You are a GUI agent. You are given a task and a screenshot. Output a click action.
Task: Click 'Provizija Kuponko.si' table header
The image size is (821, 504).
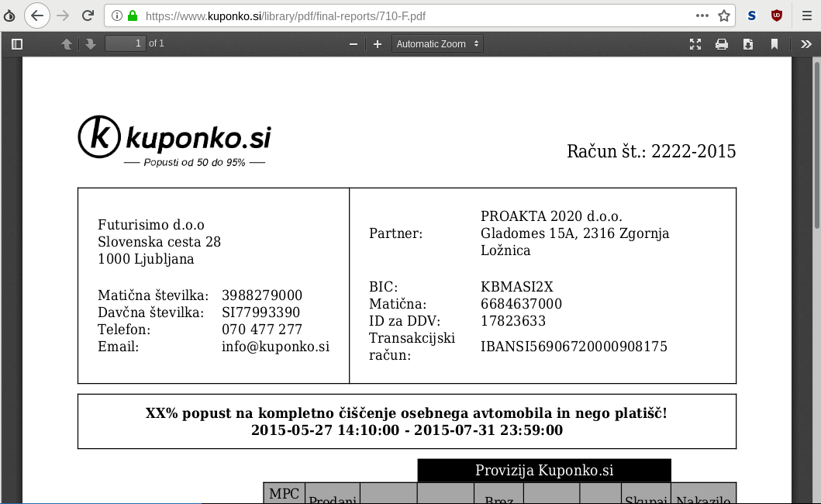pyautogui.click(x=544, y=470)
